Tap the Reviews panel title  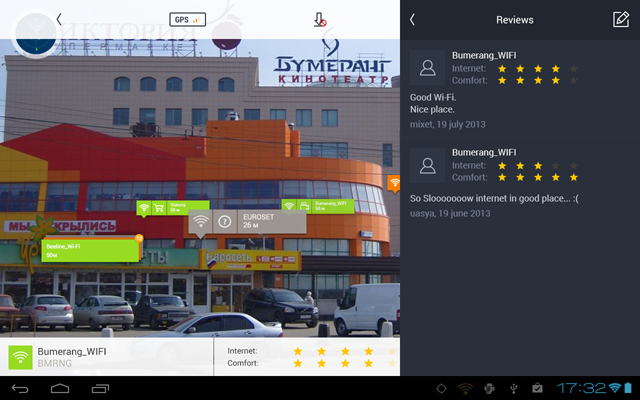pos(515,20)
